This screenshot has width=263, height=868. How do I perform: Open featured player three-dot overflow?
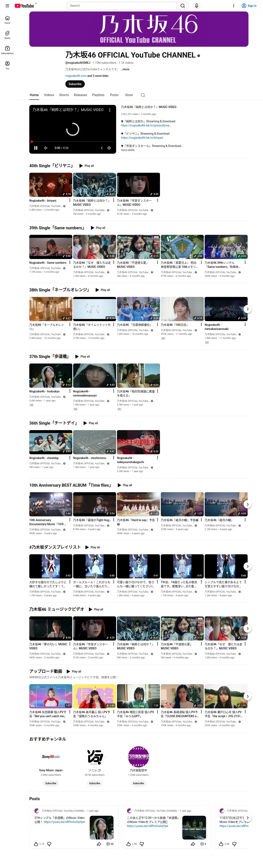point(109,110)
